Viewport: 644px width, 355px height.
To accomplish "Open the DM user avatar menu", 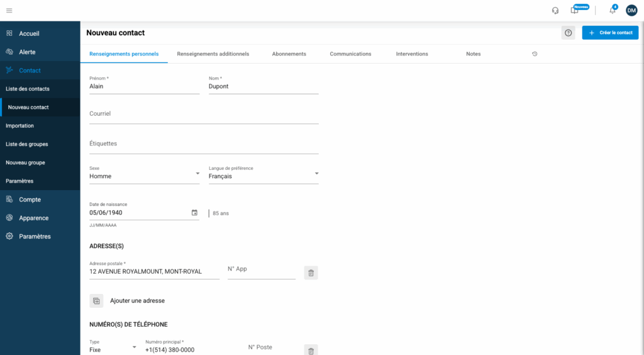I will [x=631, y=10].
